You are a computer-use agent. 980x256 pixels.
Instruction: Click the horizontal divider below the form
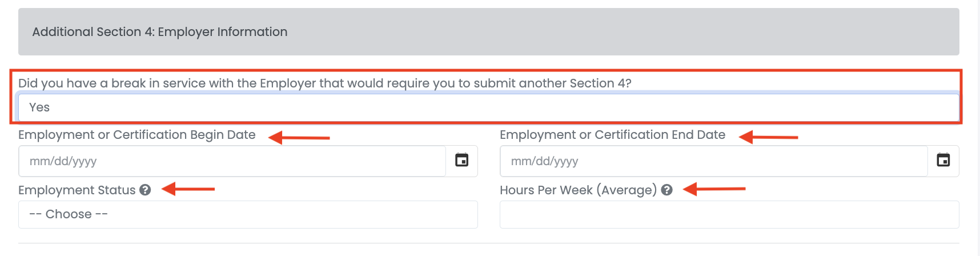488,243
